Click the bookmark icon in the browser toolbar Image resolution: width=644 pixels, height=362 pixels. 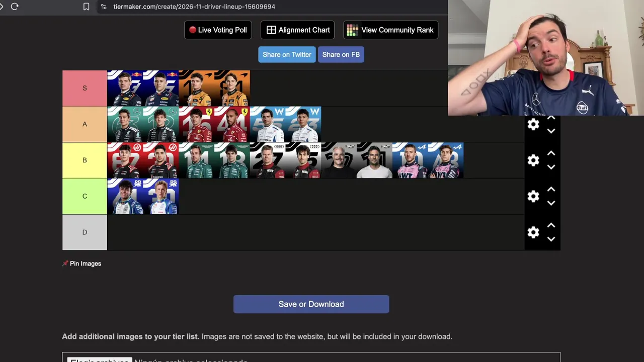pyautogui.click(x=86, y=7)
